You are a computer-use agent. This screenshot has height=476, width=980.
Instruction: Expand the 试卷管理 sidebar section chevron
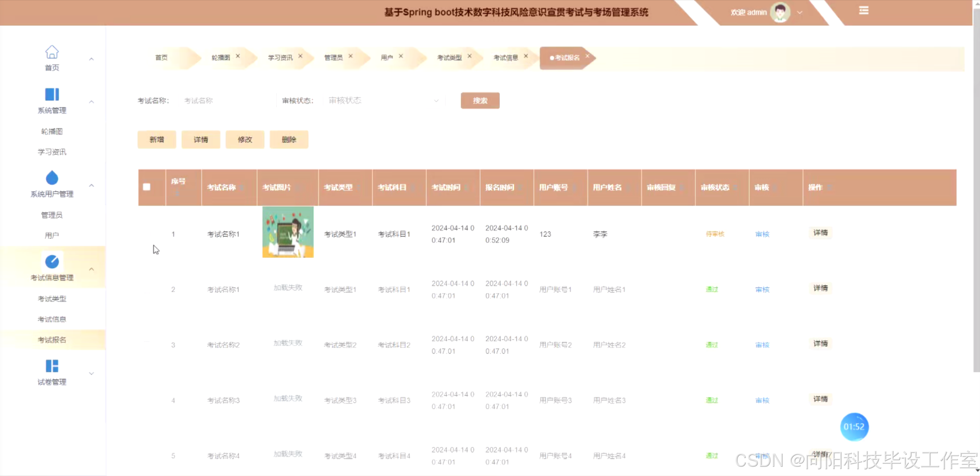91,374
